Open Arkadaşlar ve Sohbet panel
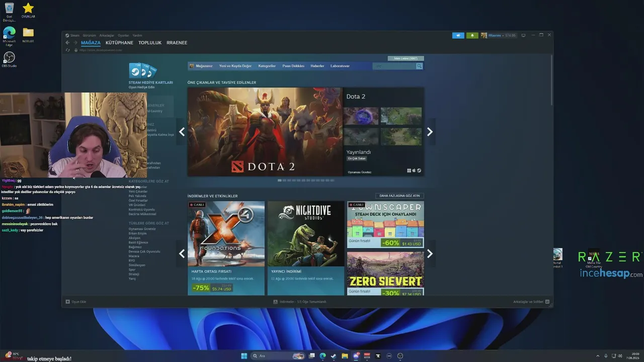The height and width of the screenshot is (362, 644). pos(531,302)
